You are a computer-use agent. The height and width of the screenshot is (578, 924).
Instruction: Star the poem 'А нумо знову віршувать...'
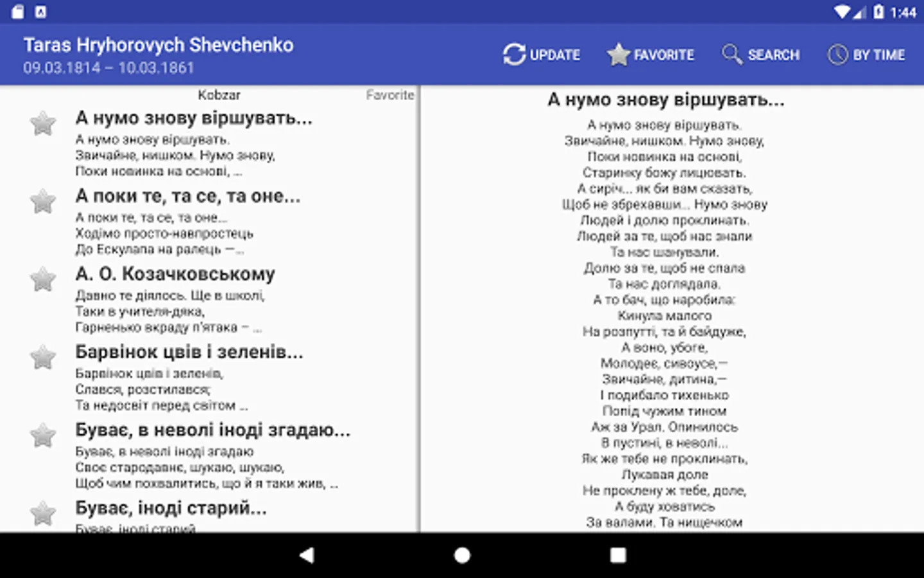point(43,123)
